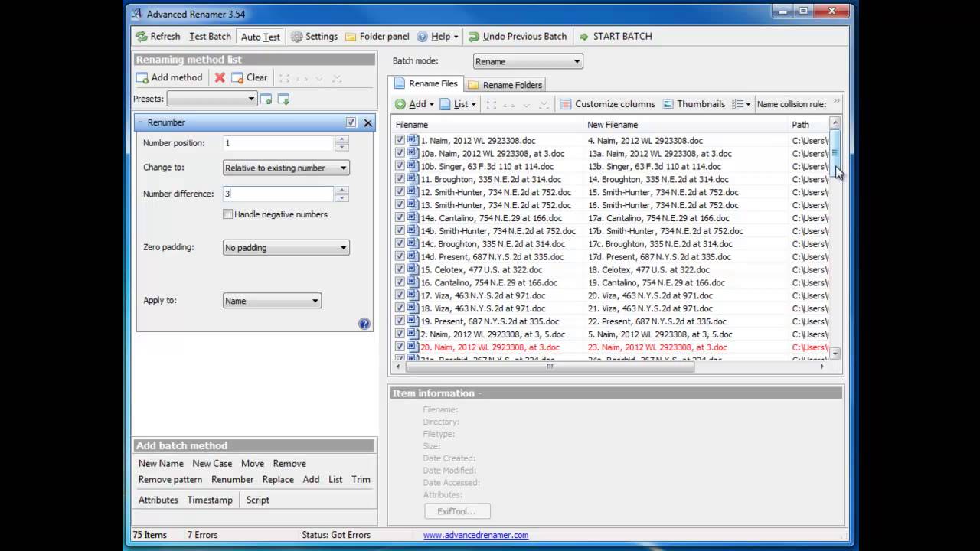The image size is (980, 551).
Task: Run Test Batch from the toolbar
Action: pos(210,37)
